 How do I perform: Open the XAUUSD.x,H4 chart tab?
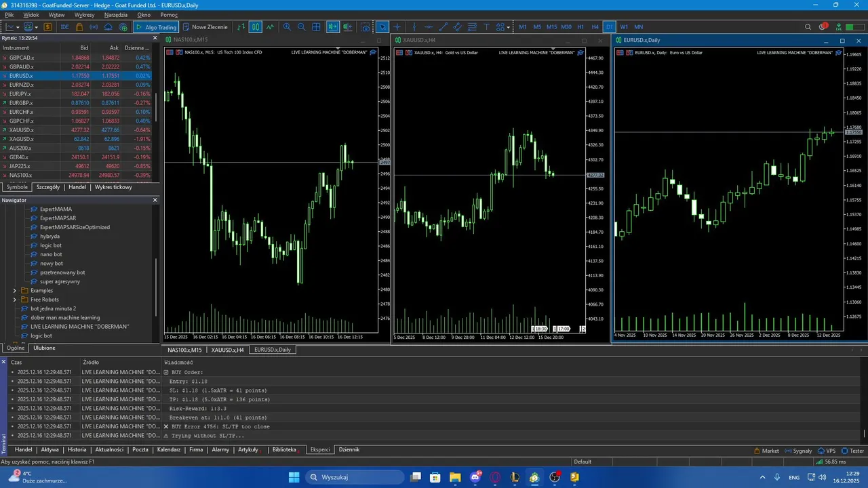click(227, 350)
